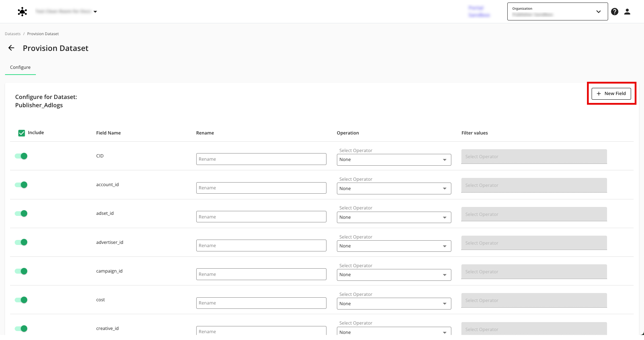
Task: Open the help question mark icon
Action: [x=615, y=12]
